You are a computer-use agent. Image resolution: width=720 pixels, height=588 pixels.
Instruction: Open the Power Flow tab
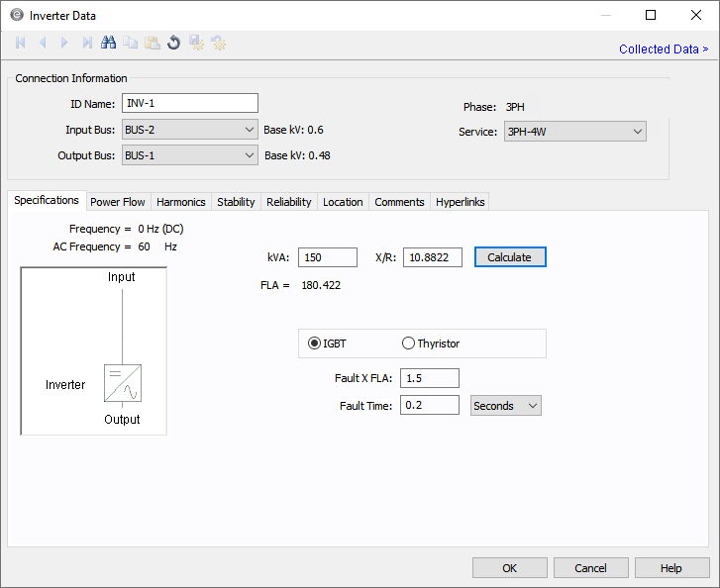(x=118, y=202)
